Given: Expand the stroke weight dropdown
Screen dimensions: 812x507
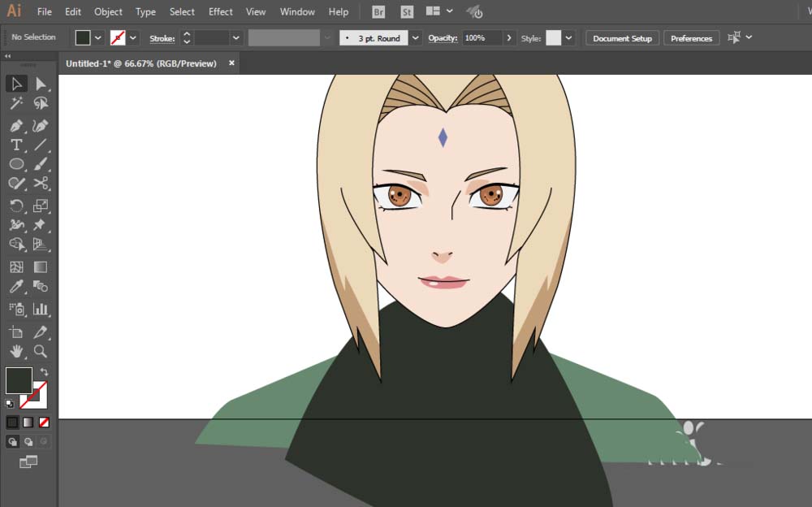Looking at the screenshot, I should tap(236, 38).
